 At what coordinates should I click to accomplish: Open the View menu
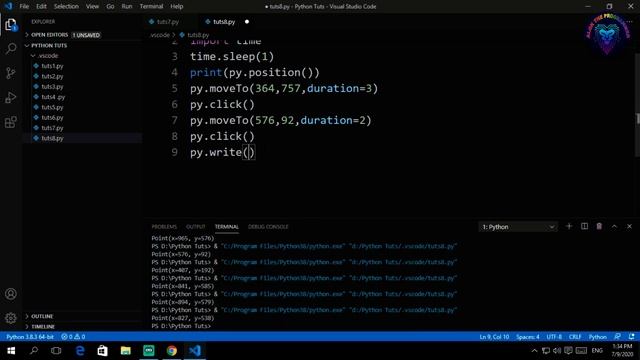(x=92, y=7)
